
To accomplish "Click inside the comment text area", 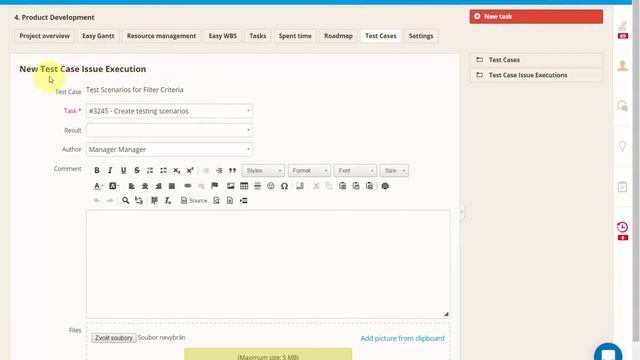I will (268, 264).
